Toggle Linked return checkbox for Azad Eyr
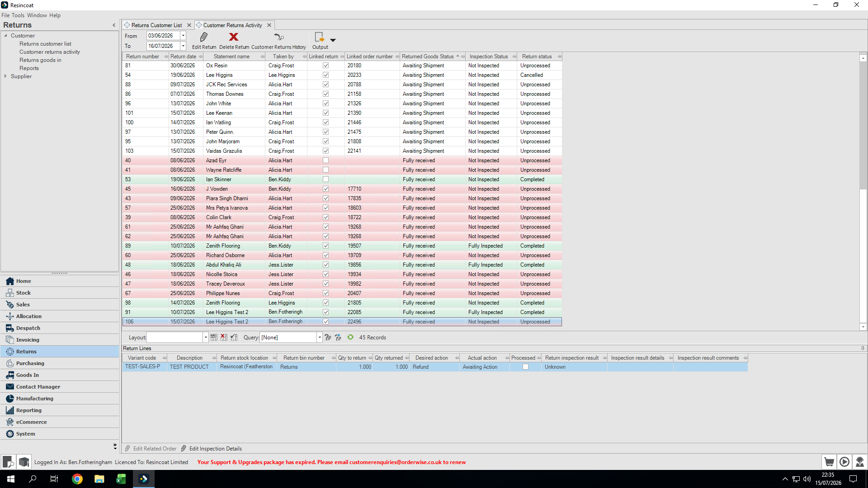Image resolution: width=868 pixels, height=488 pixels. 325,160
